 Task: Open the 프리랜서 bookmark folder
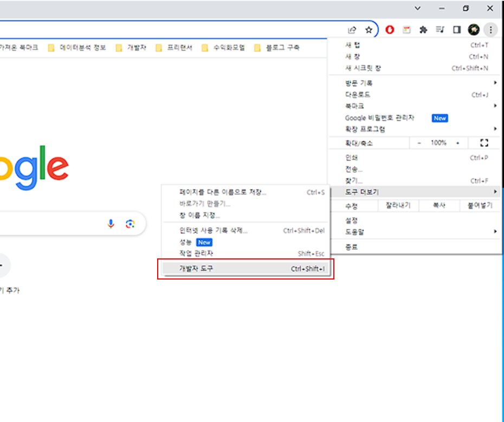coord(174,48)
